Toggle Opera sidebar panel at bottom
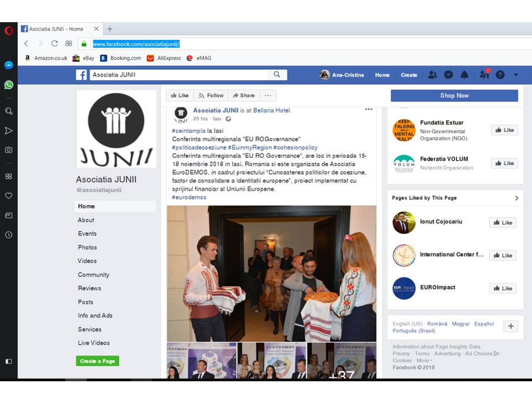Viewport: 532px width, 399px height. pyautogui.click(x=9, y=361)
